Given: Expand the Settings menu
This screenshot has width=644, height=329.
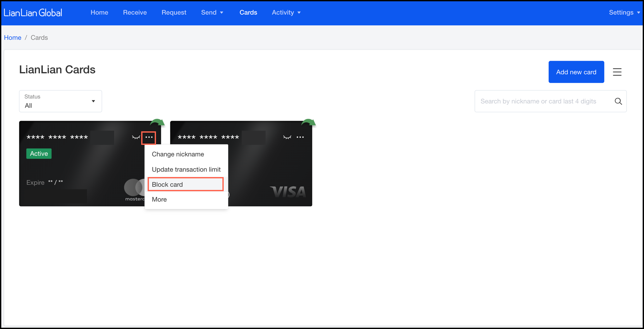Looking at the screenshot, I should [x=624, y=13].
